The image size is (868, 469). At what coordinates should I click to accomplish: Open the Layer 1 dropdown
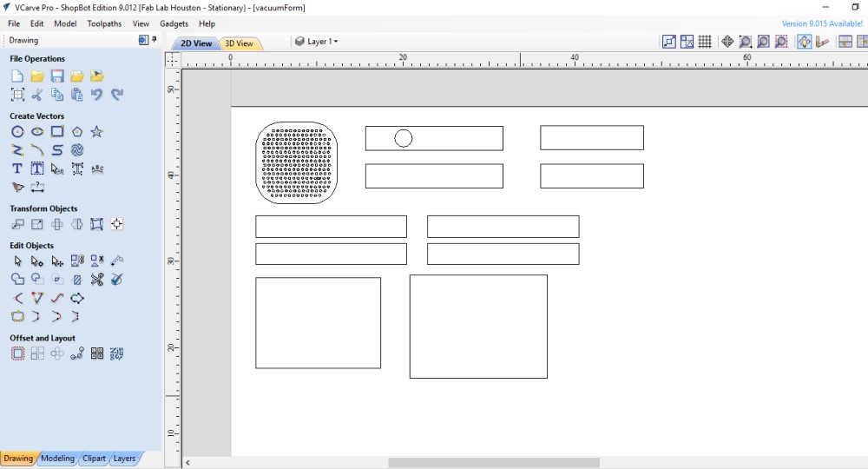[x=317, y=42]
